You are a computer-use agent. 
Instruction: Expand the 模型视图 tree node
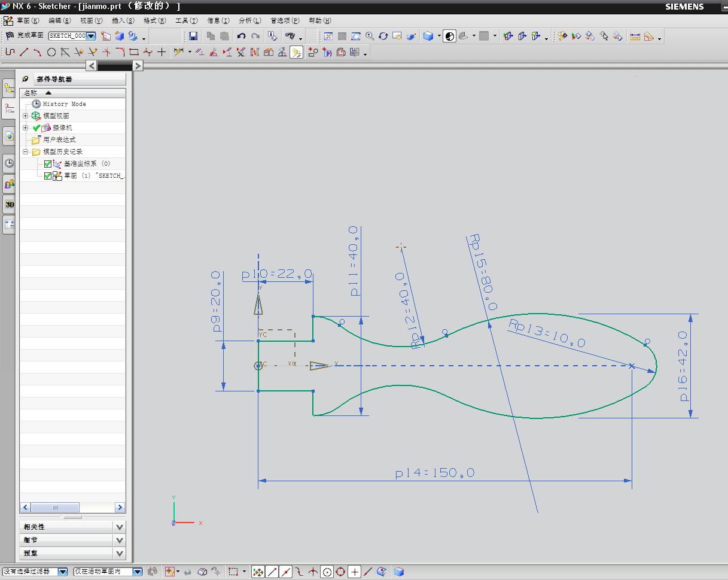pos(26,116)
